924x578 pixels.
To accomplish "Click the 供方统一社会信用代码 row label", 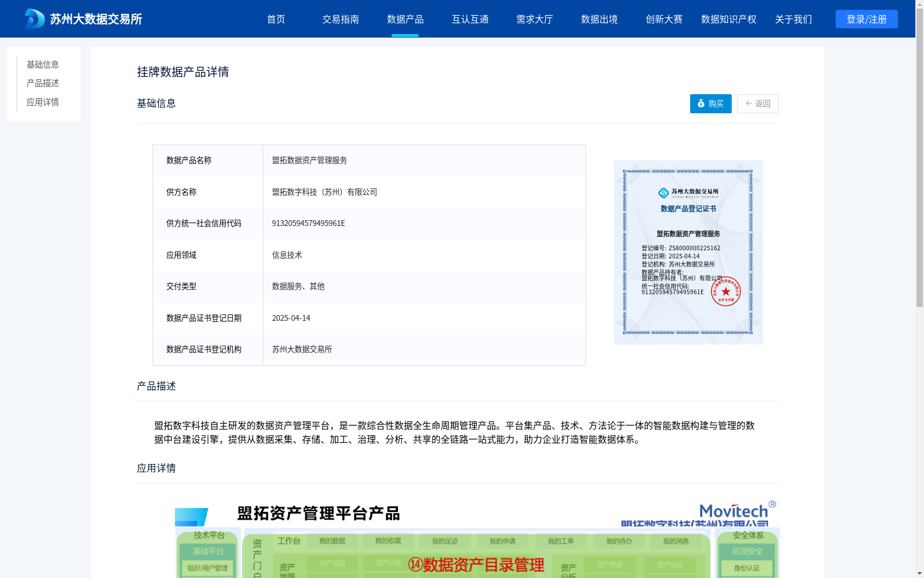I will point(204,223).
